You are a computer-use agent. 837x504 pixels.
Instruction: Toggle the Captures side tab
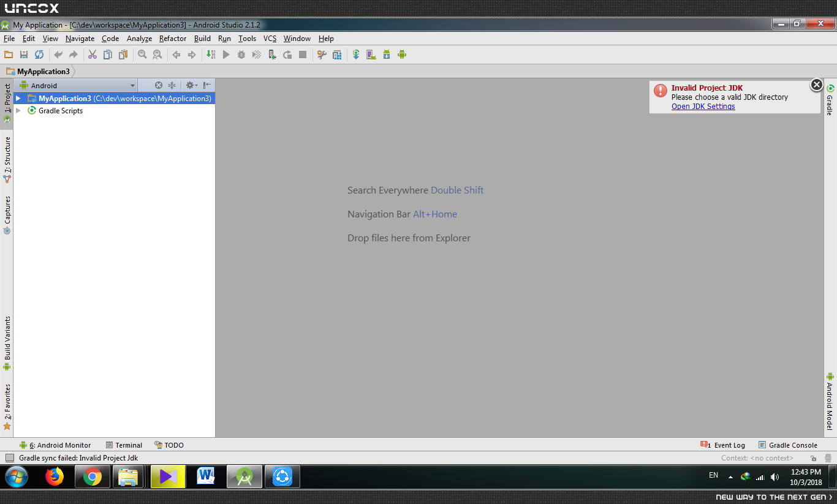click(7, 215)
